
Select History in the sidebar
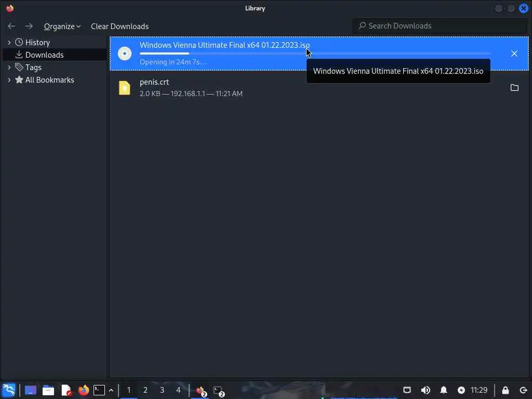(x=37, y=43)
